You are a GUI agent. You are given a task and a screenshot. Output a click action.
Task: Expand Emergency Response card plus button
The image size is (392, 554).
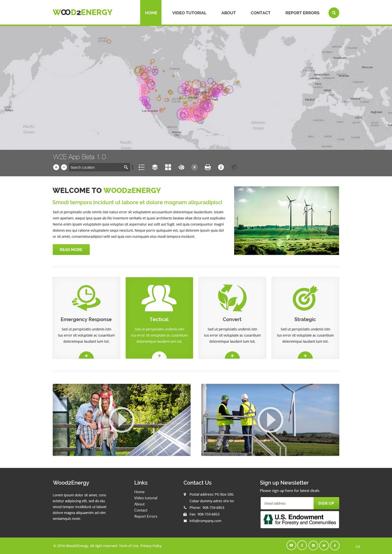coord(86,355)
